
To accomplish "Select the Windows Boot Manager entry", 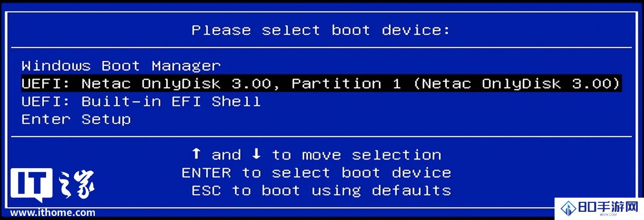I will [121, 66].
